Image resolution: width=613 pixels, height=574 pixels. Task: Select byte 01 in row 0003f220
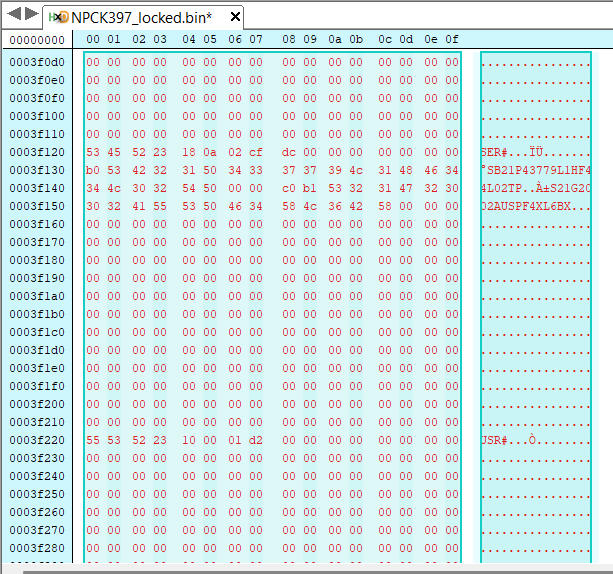click(235, 440)
